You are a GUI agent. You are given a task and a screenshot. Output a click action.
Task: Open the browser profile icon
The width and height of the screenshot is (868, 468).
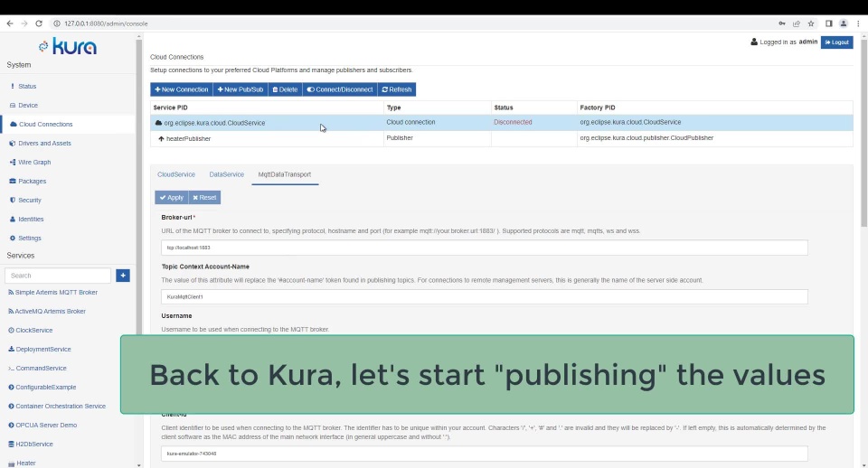pyautogui.click(x=843, y=23)
